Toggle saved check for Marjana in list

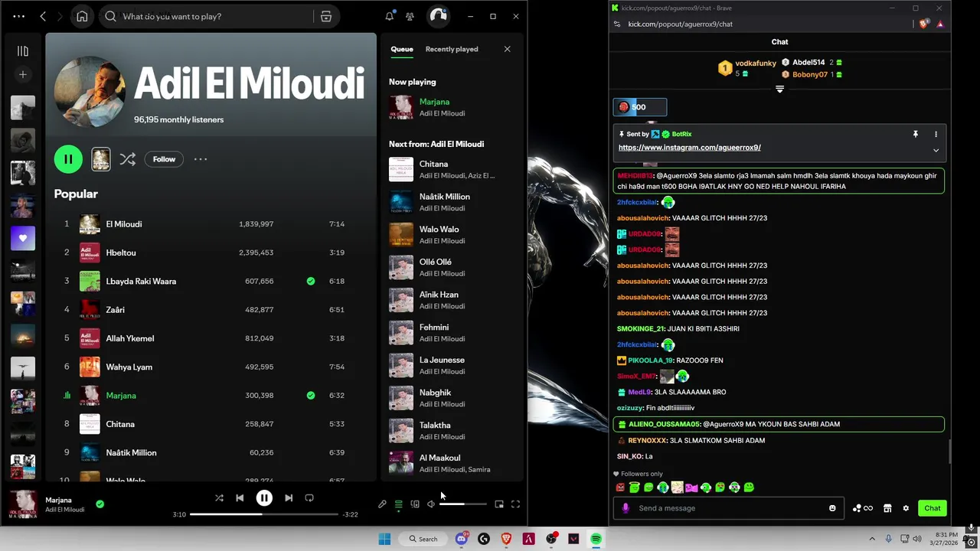(x=310, y=396)
